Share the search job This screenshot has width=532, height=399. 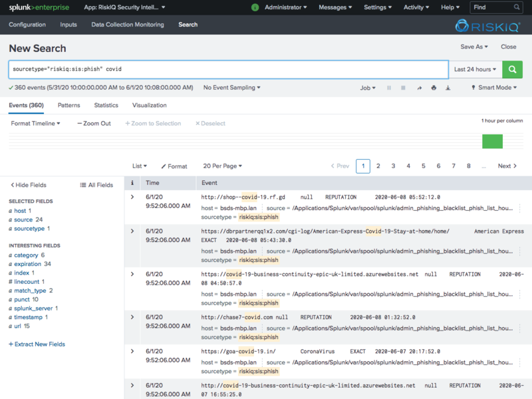point(420,88)
